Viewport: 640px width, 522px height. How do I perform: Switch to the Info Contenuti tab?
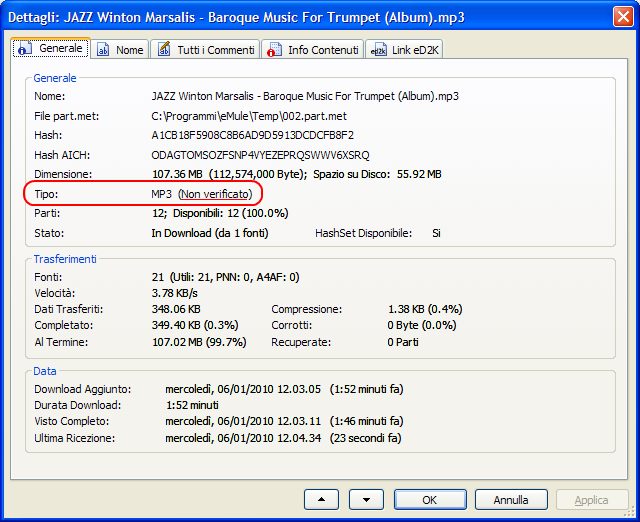tap(313, 49)
